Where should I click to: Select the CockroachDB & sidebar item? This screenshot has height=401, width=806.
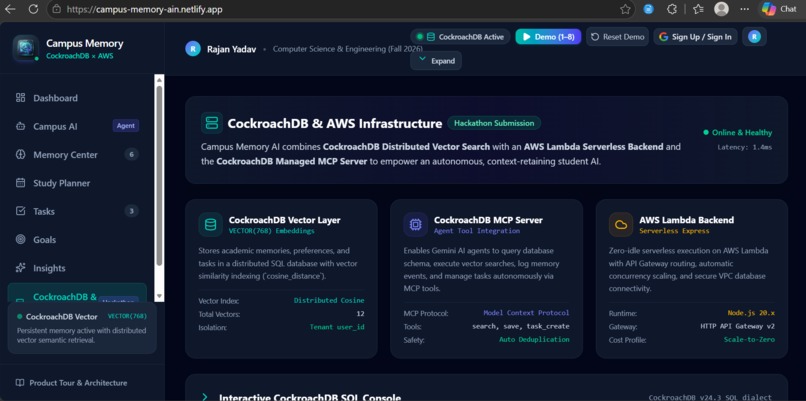coord(77,295)
